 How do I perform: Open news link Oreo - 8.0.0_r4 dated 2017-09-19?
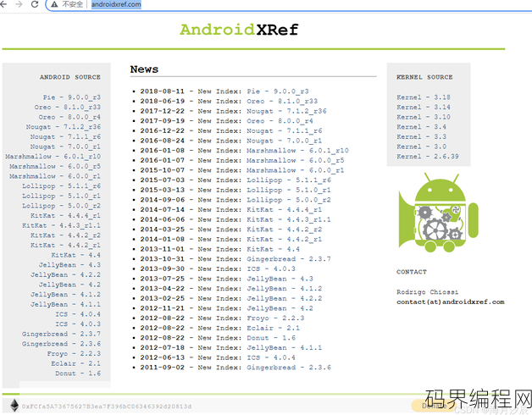pyautogui.click(x=280, y=121)
